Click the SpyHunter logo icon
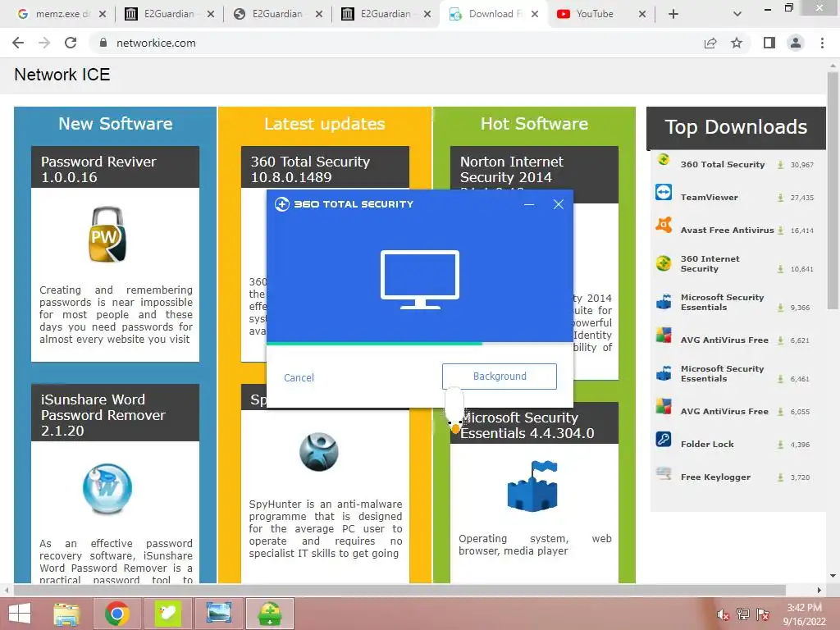This screenshot has width=840, height=630. pos(319,452)
